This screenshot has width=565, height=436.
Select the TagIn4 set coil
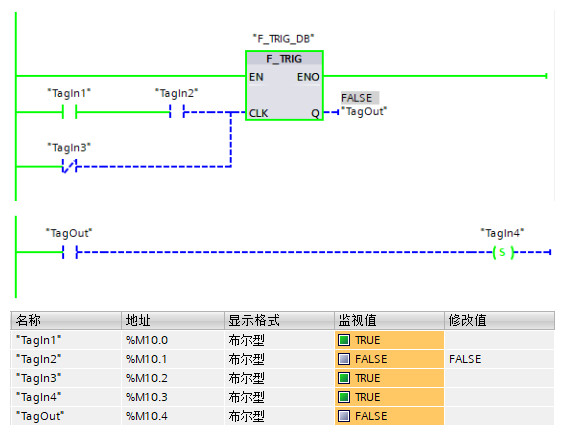[x=503, y=252]
